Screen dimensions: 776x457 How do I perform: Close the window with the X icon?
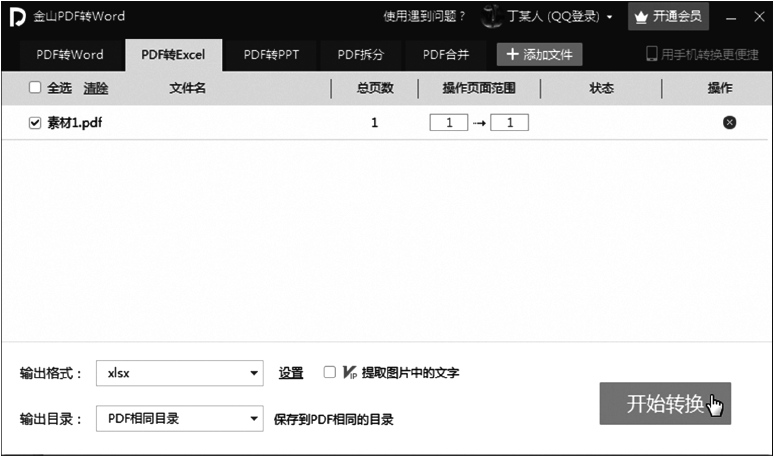[759, 17]
